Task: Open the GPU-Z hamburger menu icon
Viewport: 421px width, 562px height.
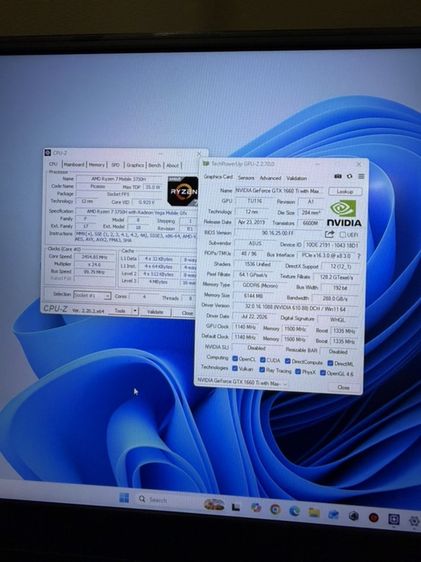Action: click(361, 176)
